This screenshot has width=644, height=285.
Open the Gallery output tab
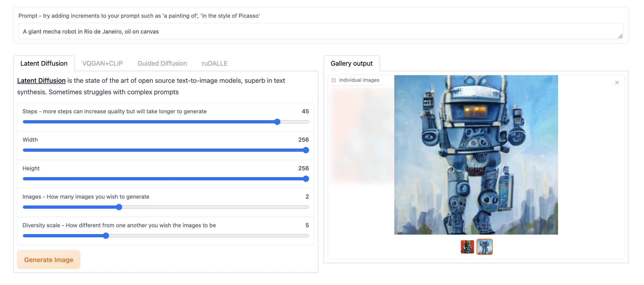(351, 63)
